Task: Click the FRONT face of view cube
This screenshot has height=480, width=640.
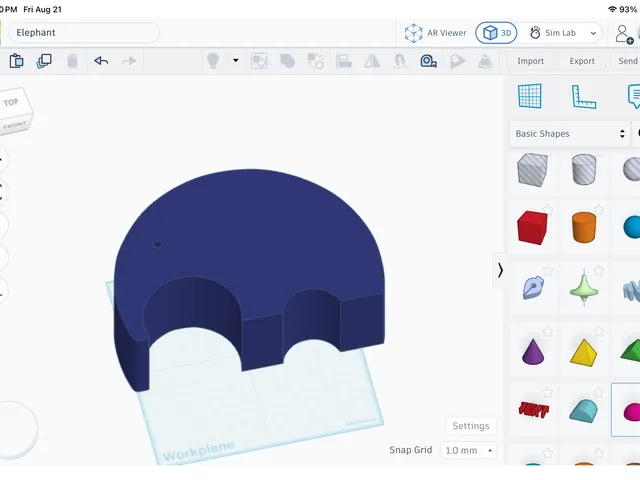Action: click(16, 125)
